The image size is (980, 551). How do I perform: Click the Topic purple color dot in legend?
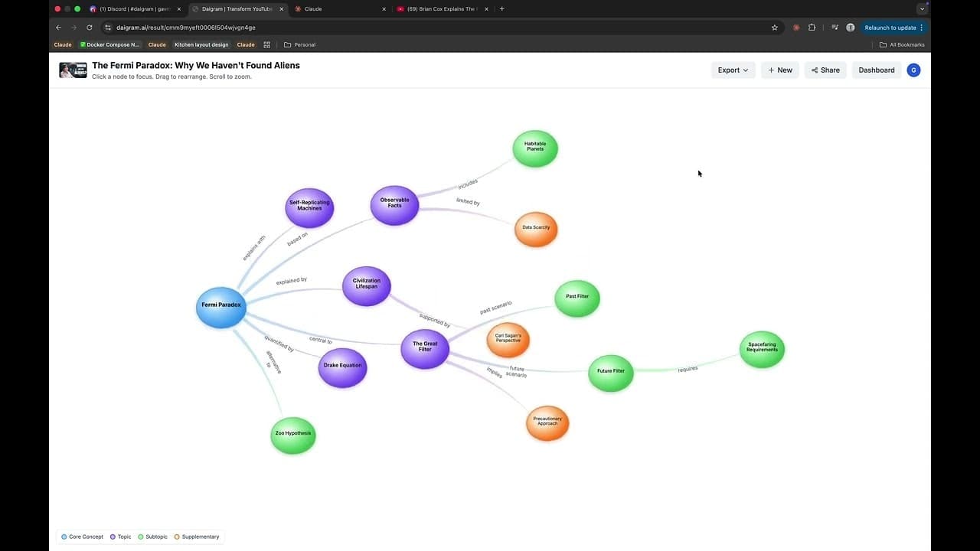coord(113,536)
